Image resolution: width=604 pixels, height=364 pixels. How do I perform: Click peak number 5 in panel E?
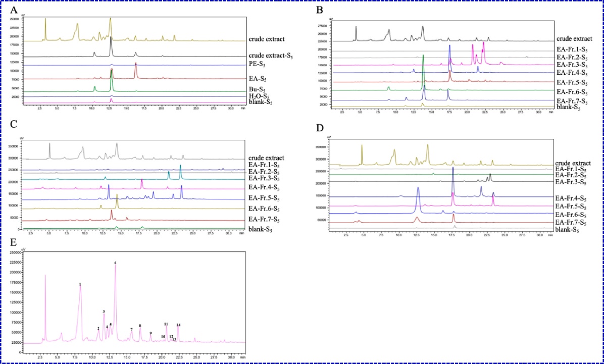[111, 324]
